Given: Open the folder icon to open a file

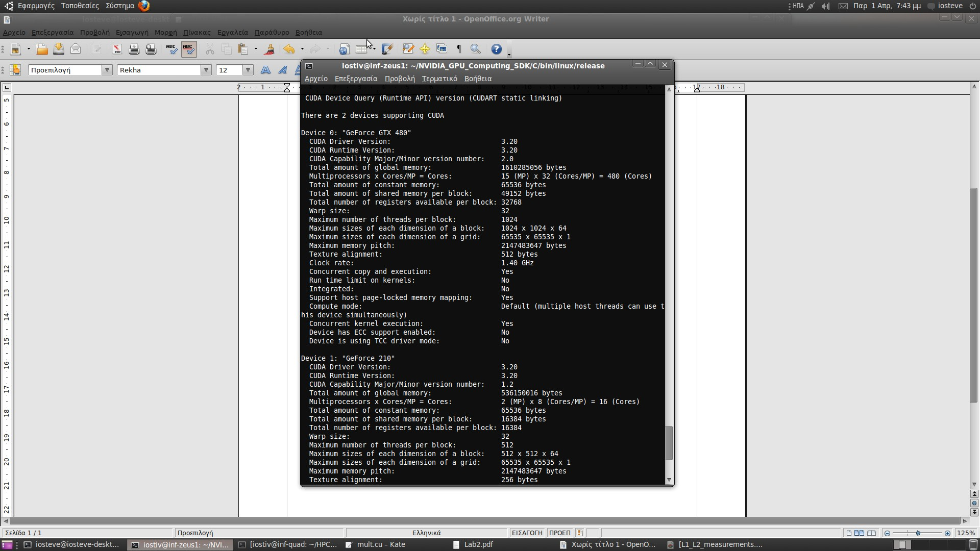Looking at the screenshot, I should 42,49.
